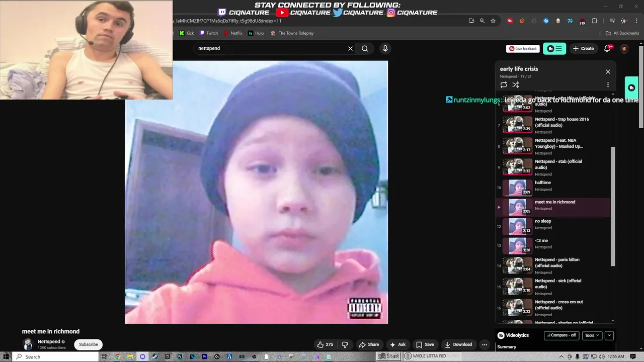
Task: Share the meet me in richmond video
Action: [x=369, y=344]
